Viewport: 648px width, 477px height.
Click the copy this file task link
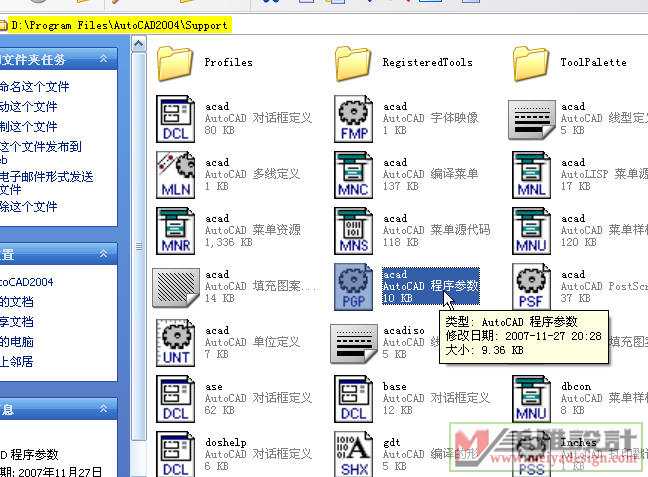coord(29,126)
